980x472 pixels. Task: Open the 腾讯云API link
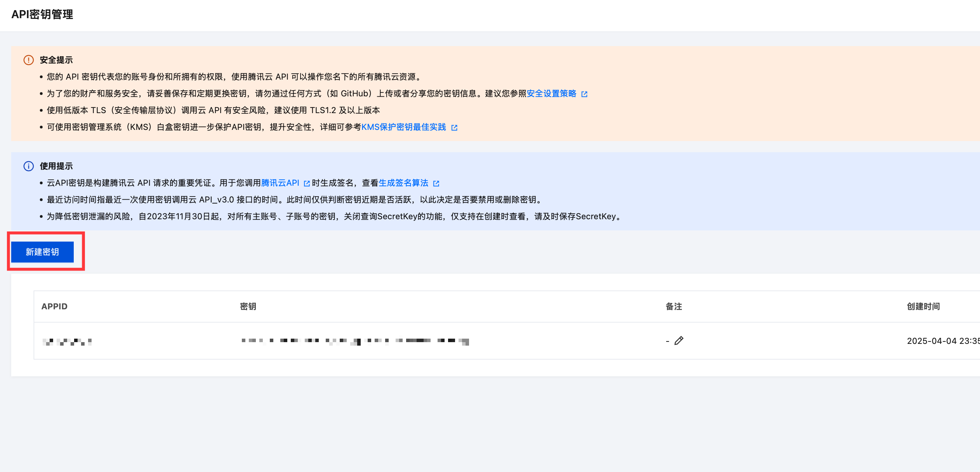tap(280, 183)
